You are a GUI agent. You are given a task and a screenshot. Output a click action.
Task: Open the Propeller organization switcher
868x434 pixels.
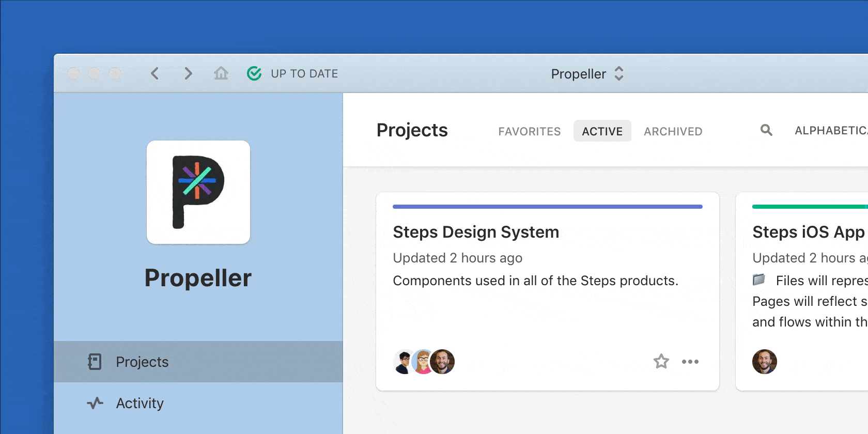coord(587,74)
